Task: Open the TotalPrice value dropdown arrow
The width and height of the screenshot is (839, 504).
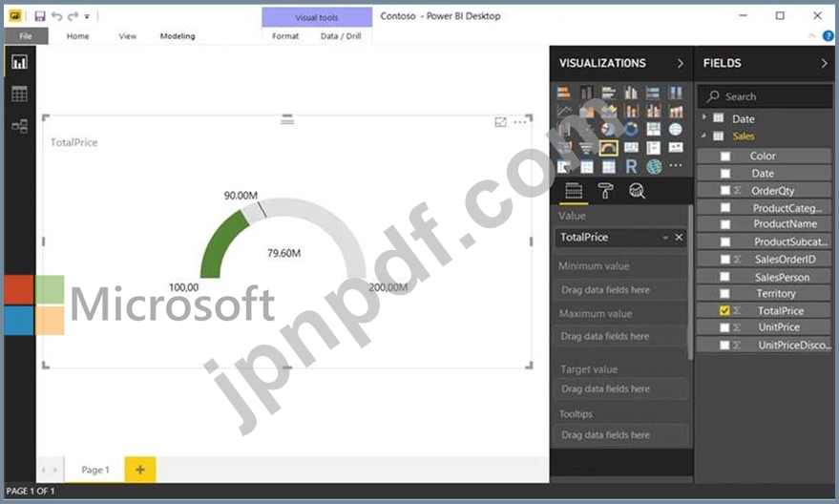Action: 665,238
